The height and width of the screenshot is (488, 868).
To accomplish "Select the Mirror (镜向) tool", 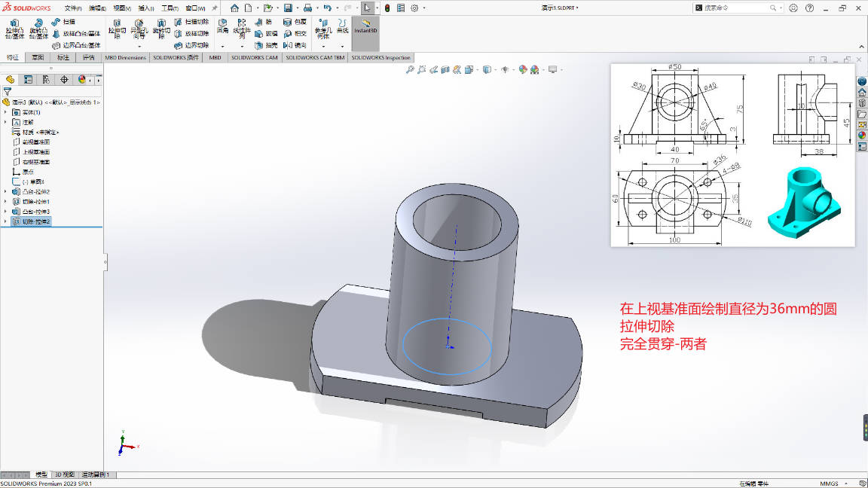I will click(295, 45).
